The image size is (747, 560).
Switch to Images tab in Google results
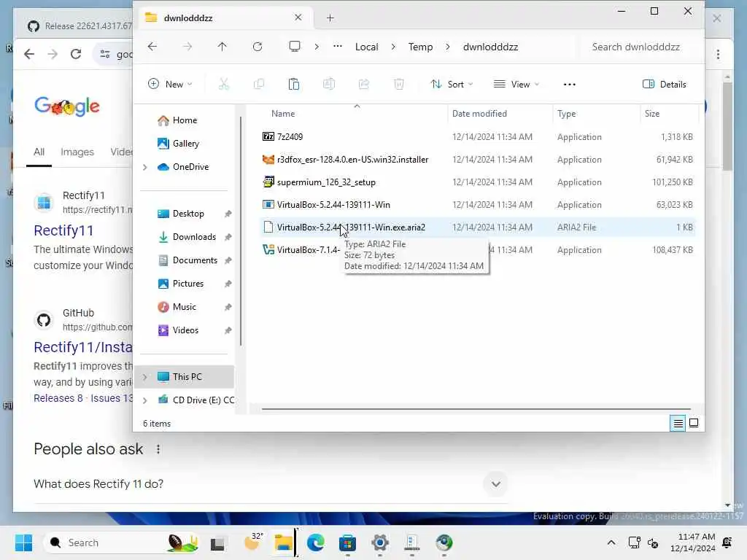[77, 152]
